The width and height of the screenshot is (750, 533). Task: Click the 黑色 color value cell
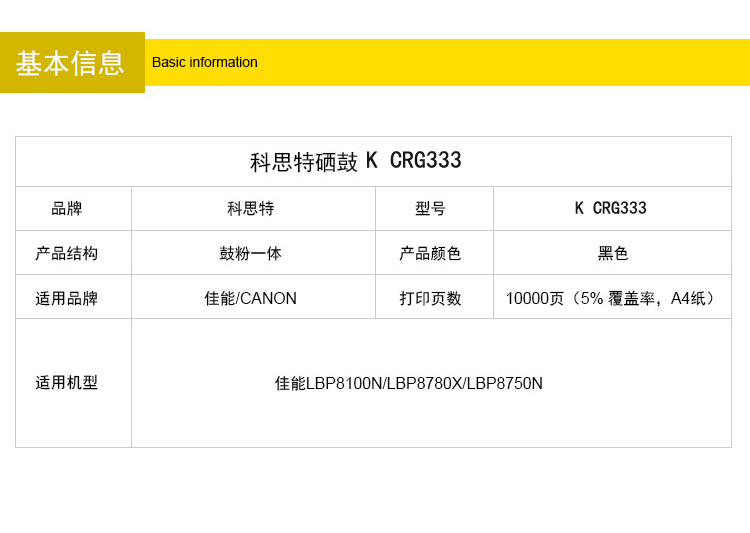pyautogui.click(x=612, y=254)
